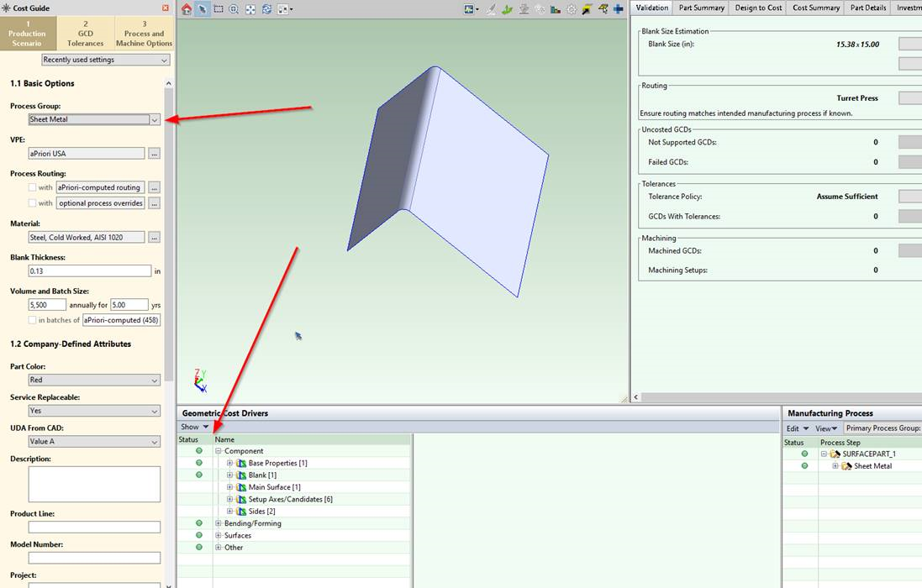The height and width of the screenshot is (588, 922).
Task: Expand the Bending/Forming tree node
Action: tap(219, 523)
